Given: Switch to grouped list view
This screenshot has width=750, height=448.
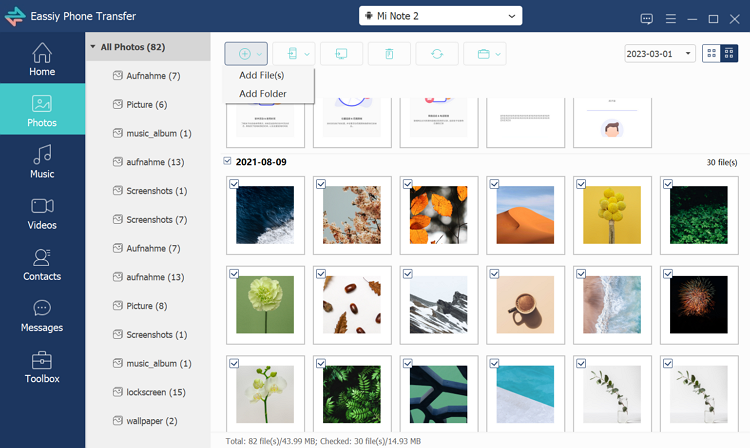Looking at the screenshot, I should [x=729, y=54].
